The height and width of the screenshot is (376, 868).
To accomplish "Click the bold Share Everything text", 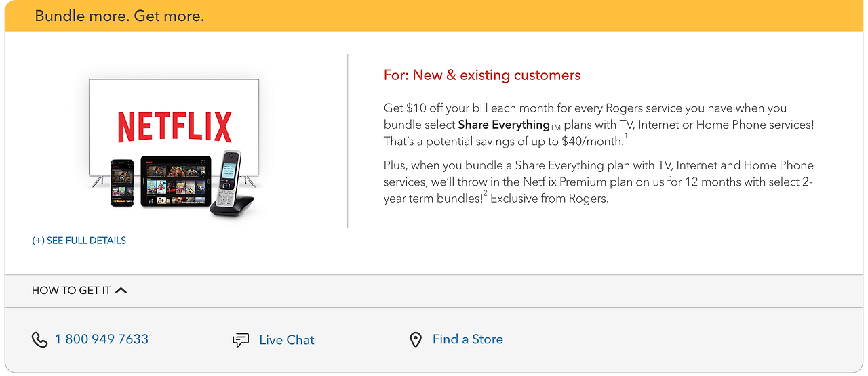I will click(504, 125).
